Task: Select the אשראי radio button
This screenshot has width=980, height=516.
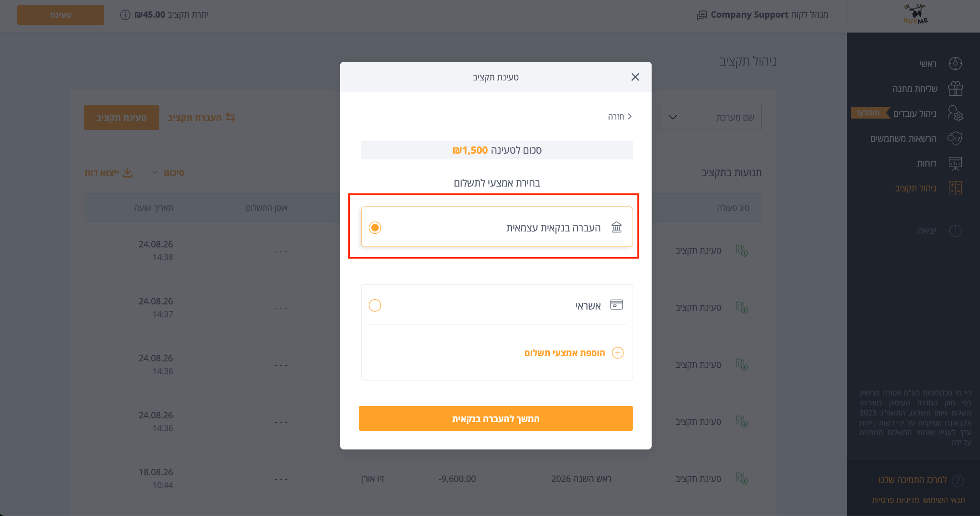Action: [x=375, y=305]
